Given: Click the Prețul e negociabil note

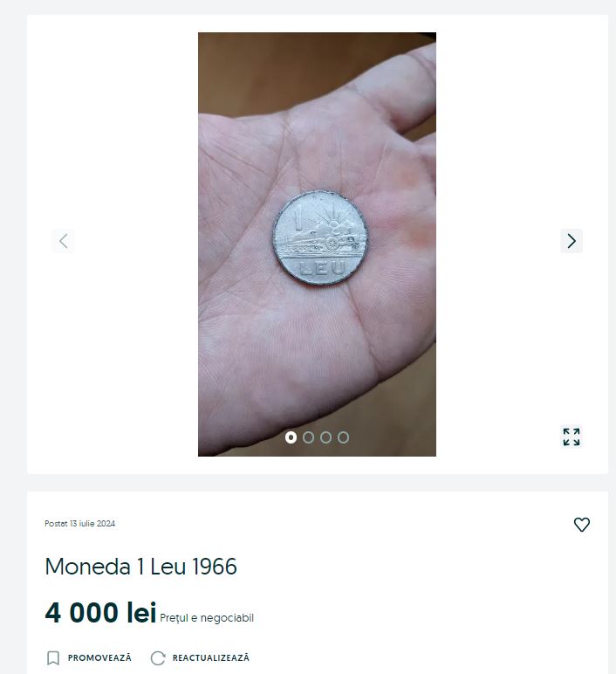Looking at the screenshot, I should tap(207, 618).
